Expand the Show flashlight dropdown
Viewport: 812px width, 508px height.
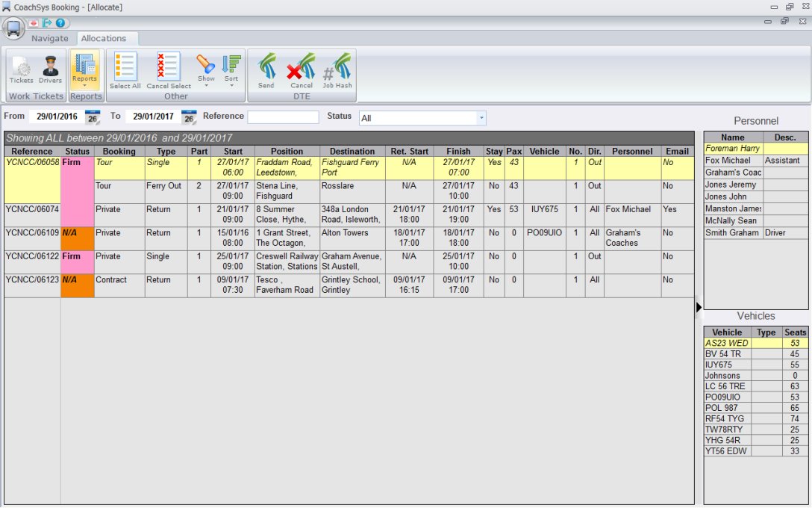click(x=206, y=69)
